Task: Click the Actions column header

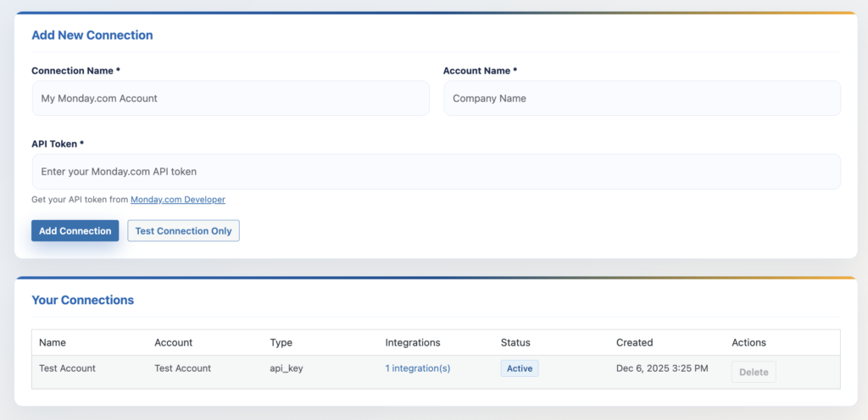Action: click(x=748, y=343)
